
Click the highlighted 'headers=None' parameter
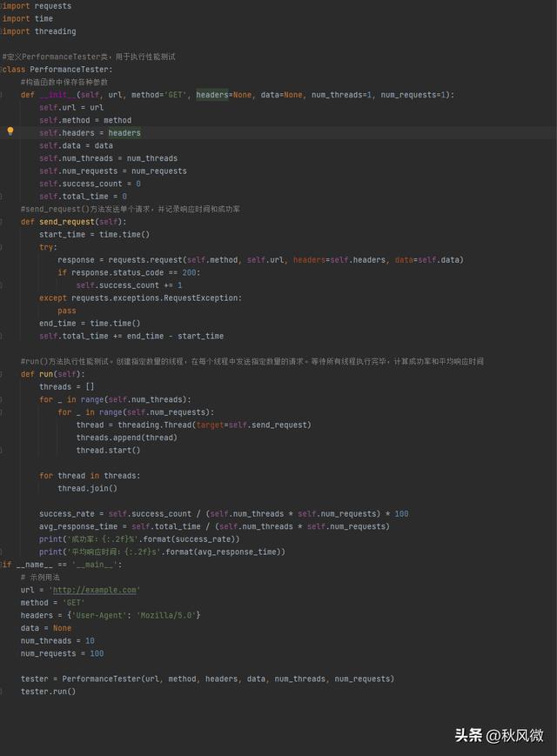[x=224, y=95]
